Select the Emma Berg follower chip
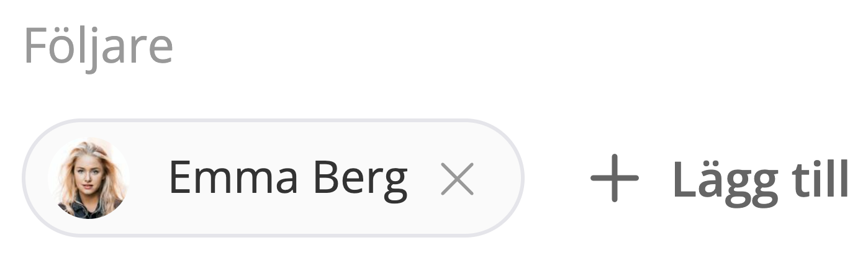Screen dimensions: 868x258 pos(273,178)
